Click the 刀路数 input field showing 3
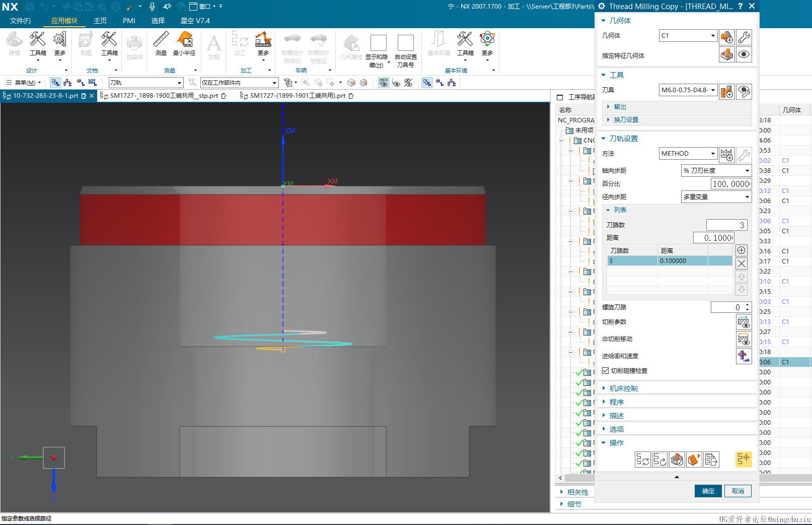Screen dimensions: 812x525 tap(727, 225)
